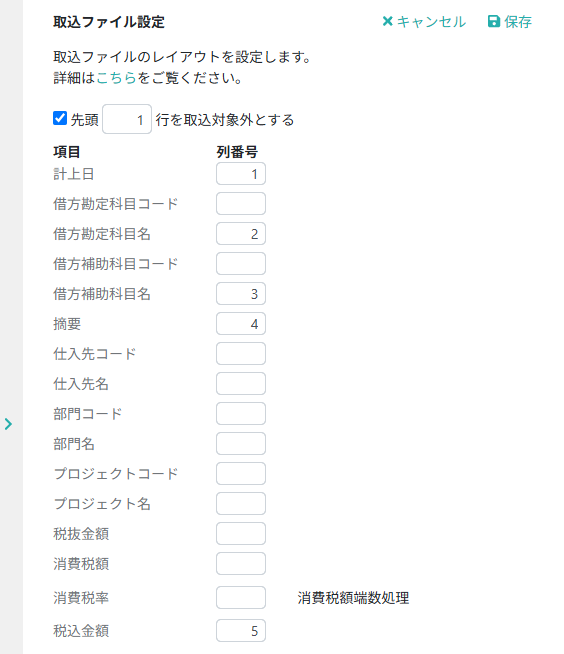Image resolution: width=564 pixels, height=654 pixels.
Task: Click the 借方勘定科目名 column field
Action: point(241,234)
